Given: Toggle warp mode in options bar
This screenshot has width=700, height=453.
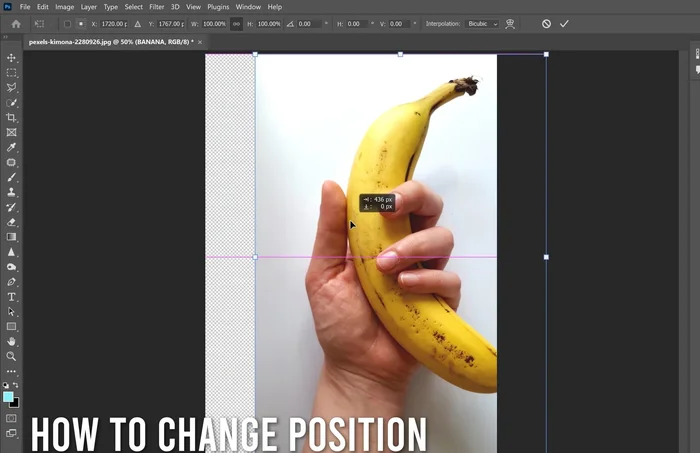Looking at the screenshot, I should click(510, 23).
